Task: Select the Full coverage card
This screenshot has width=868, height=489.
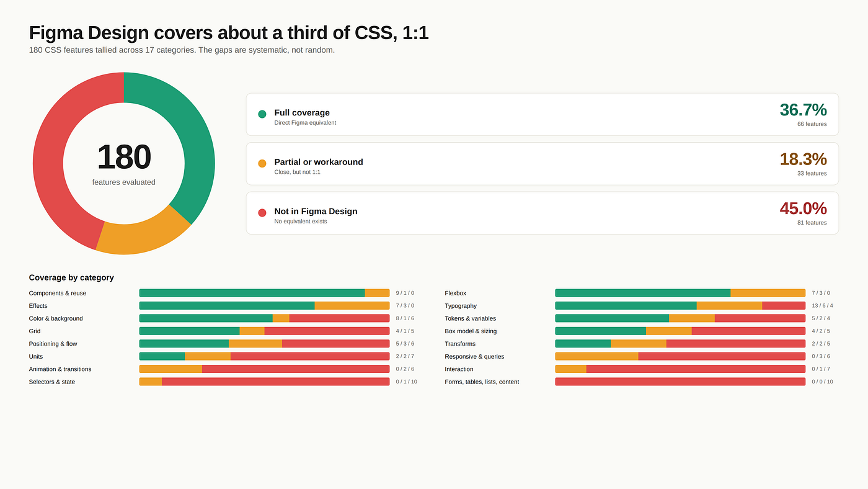Action: point(542,114)
